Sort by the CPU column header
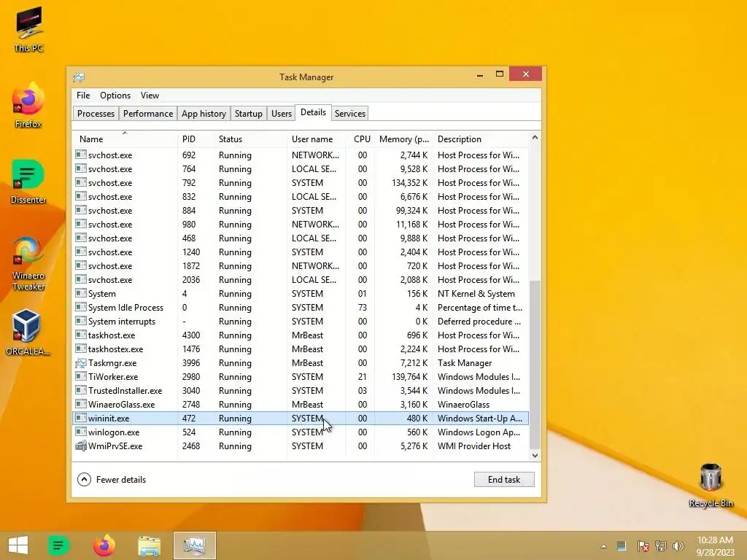 [x=360, y=139]
